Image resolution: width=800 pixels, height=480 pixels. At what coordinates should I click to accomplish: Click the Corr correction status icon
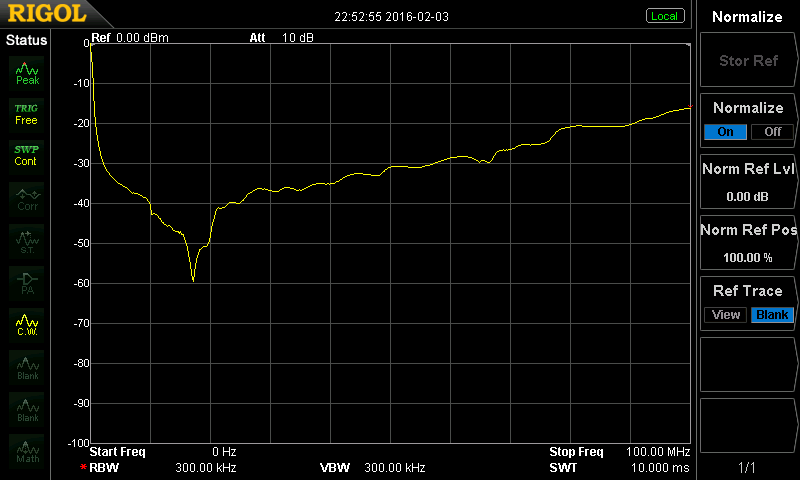pos(27,198)
